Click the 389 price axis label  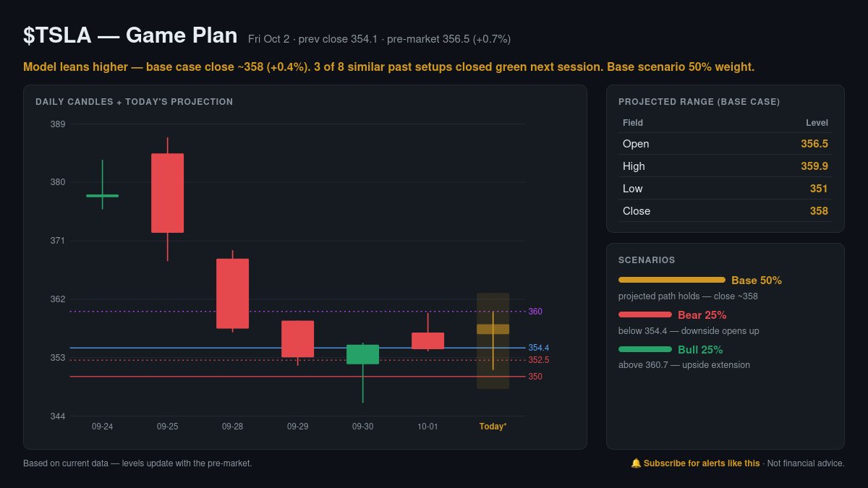click(57, 124)
